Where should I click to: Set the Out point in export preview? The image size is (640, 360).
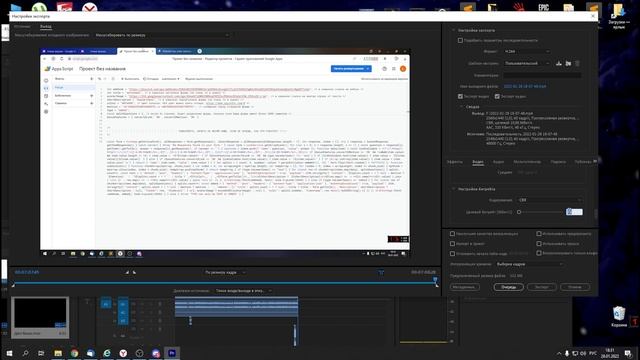pos(134,272)
